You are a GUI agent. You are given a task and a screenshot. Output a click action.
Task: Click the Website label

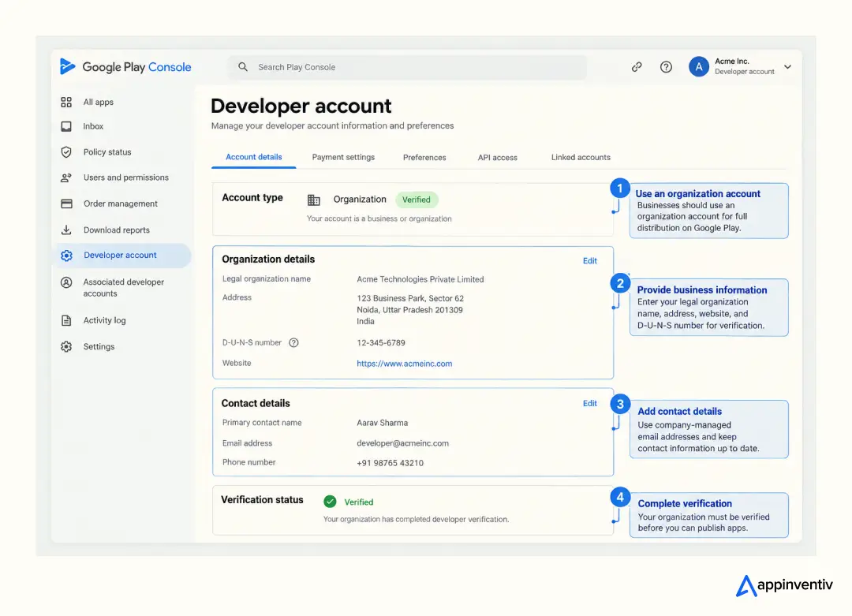[237, 363]
